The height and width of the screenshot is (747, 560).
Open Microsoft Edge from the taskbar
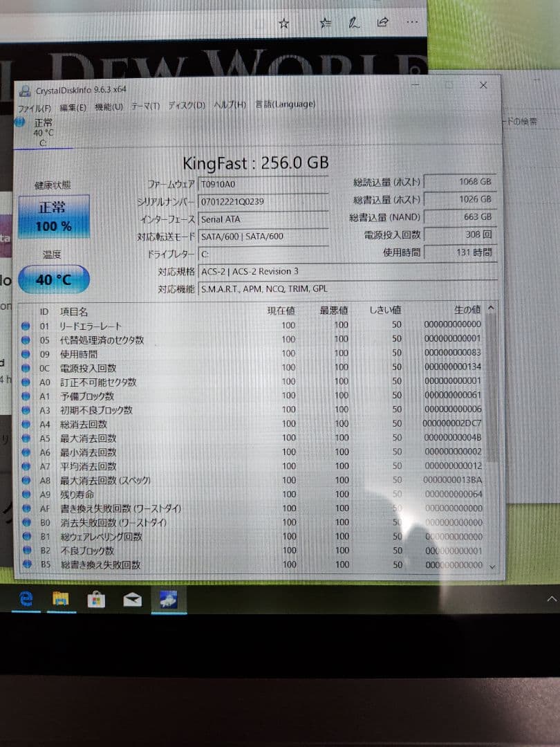26,598
